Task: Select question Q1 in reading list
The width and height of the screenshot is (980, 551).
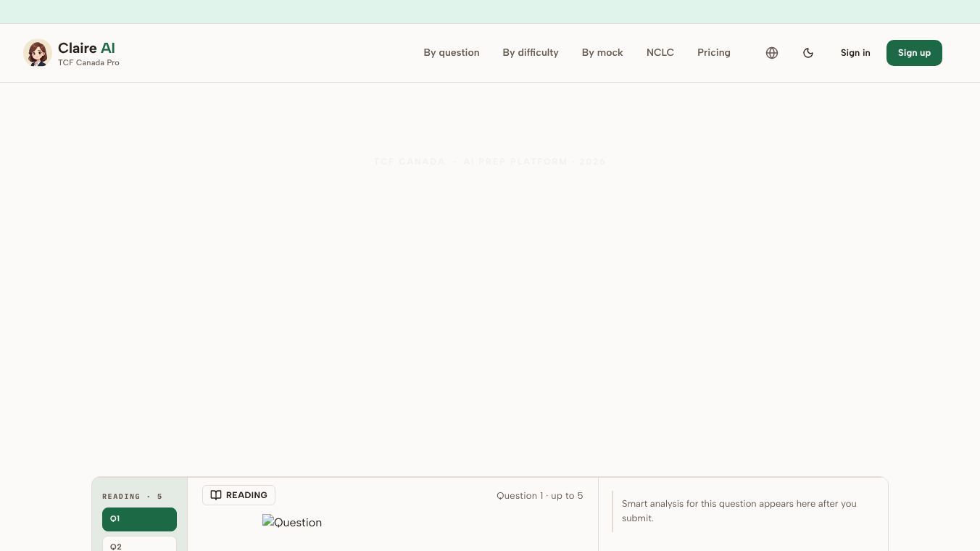Action: click(x=139, y=519)
